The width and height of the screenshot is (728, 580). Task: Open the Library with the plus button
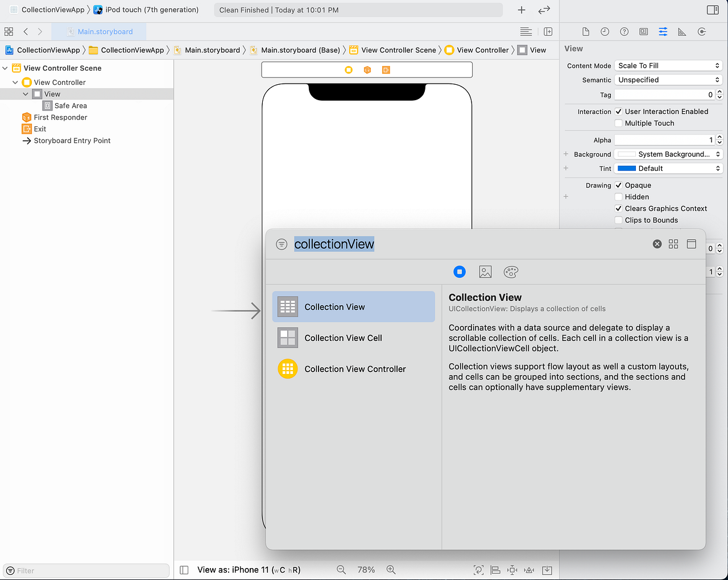tap(521, 10)
